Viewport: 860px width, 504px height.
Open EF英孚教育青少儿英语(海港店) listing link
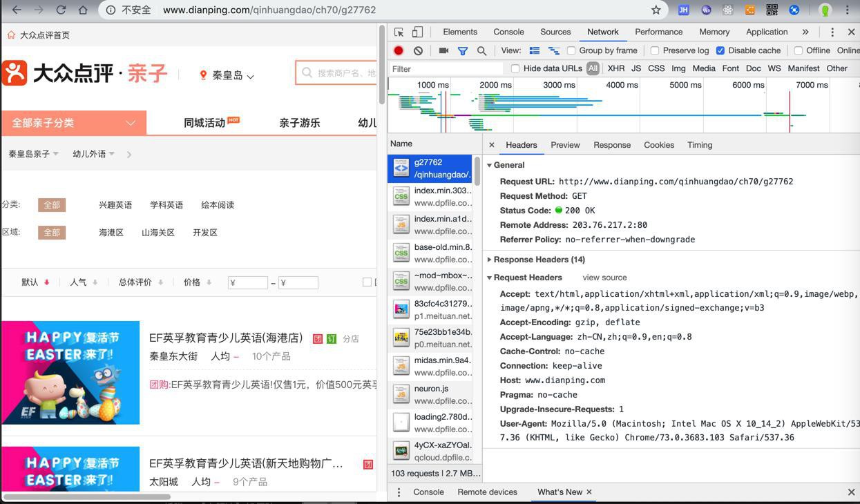[226, 338]
